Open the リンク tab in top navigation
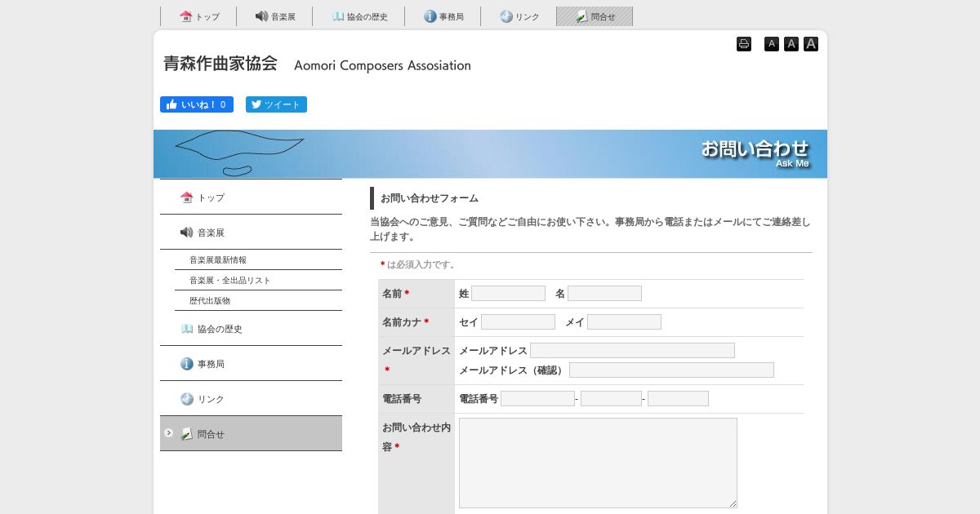Image resolution: width=980 pixels, height=514 pixels. [x=519, y=16]
